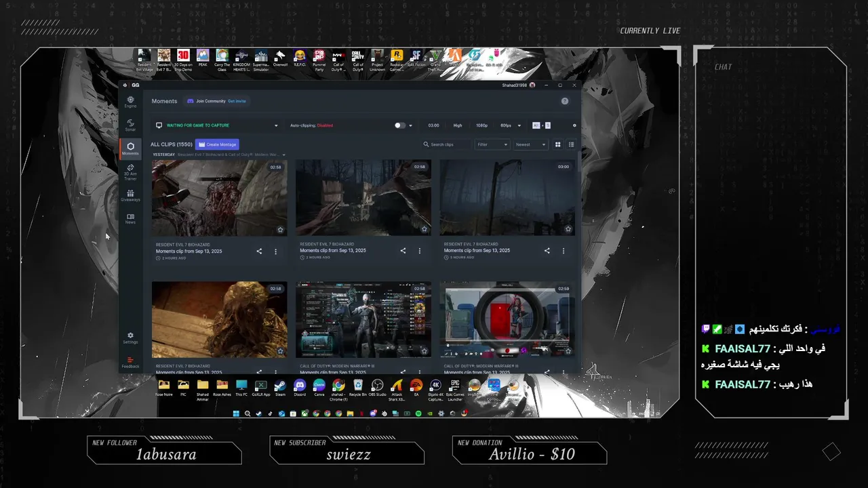Viewport: 868px width, 488px height.
Task: Open the Filter dropdown
Action: 492,144
